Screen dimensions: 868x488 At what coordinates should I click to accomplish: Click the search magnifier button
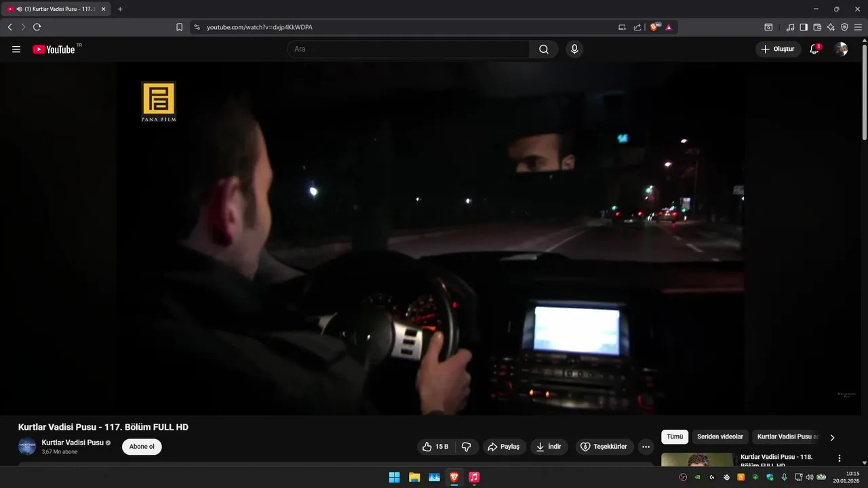click(x=544, y=49)
